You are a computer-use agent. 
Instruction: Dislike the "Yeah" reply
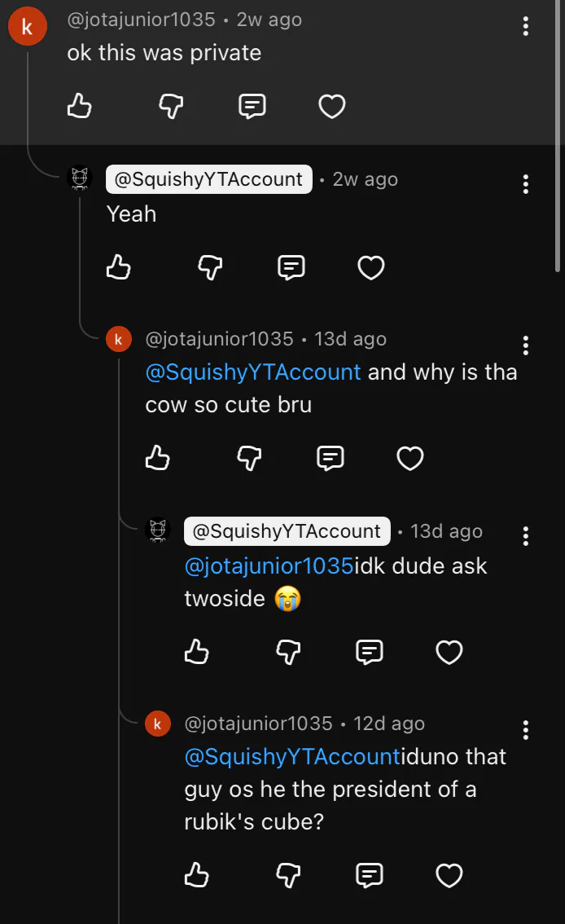[x=210, y=267]
